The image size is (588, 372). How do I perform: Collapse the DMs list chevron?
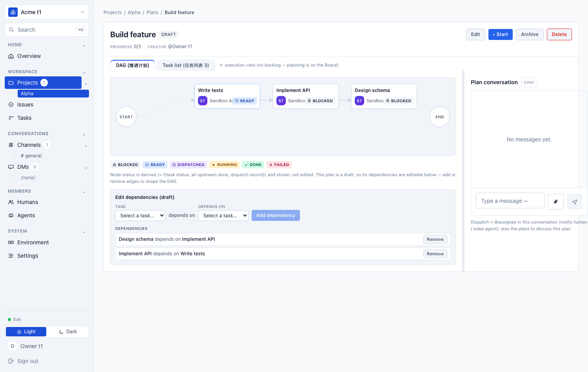86,168
